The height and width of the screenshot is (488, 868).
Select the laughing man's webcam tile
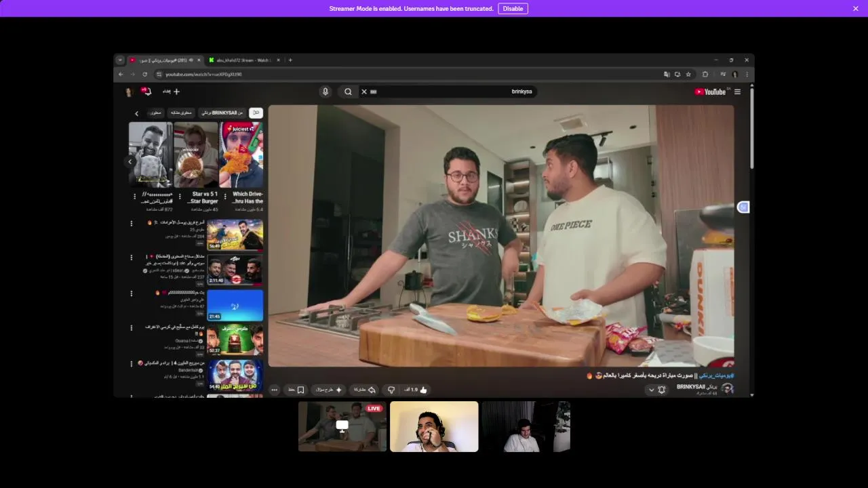tap(434, 426)
